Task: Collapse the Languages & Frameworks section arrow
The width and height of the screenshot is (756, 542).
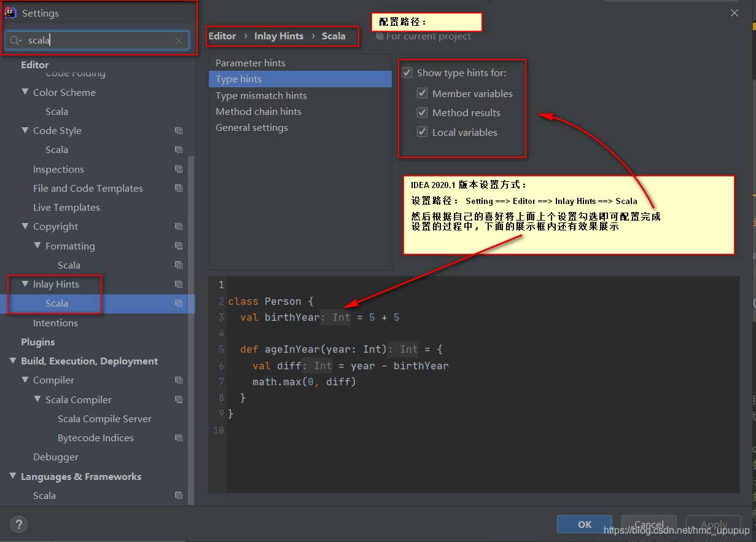Action: pyautogui.click(x=13, y=476)
